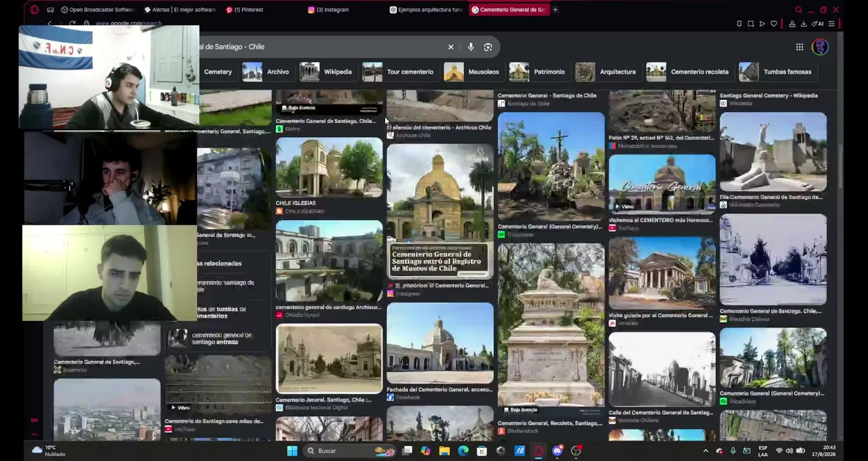Open the Calle del Cementerio black-and-white image
The height and width of the screenshot is (461, 868).
(662, 369)
